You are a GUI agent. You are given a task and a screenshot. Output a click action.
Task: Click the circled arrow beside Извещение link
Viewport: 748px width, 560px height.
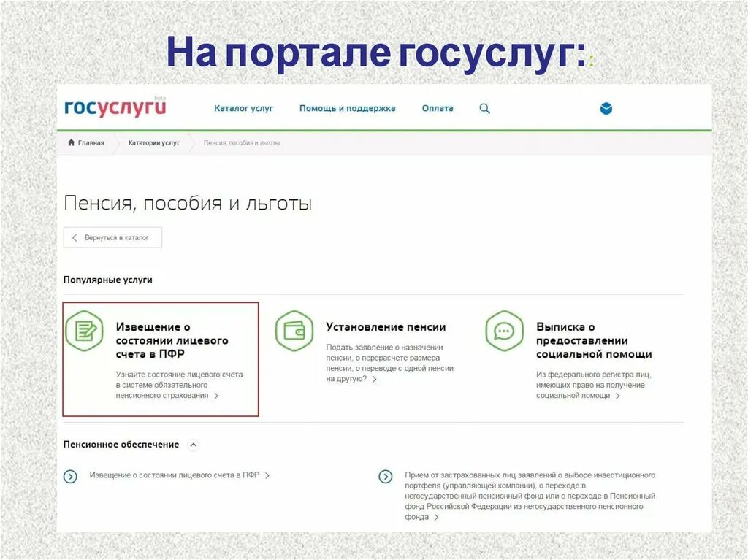pyautogui.click(x=70, y=476)
